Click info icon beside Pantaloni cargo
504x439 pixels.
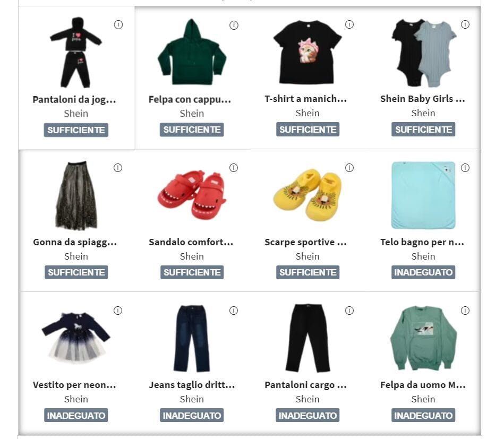[x=349, y=311]
